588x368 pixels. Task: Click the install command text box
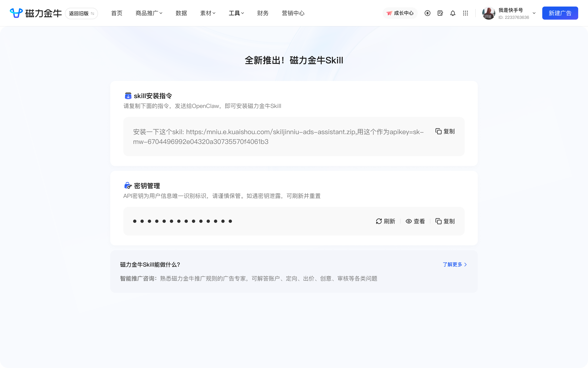(x=294, y=137)
